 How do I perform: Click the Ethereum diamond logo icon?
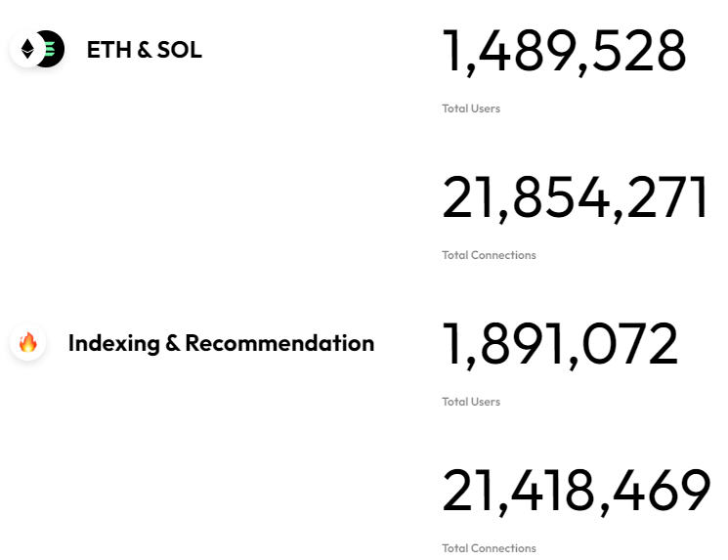26,49
